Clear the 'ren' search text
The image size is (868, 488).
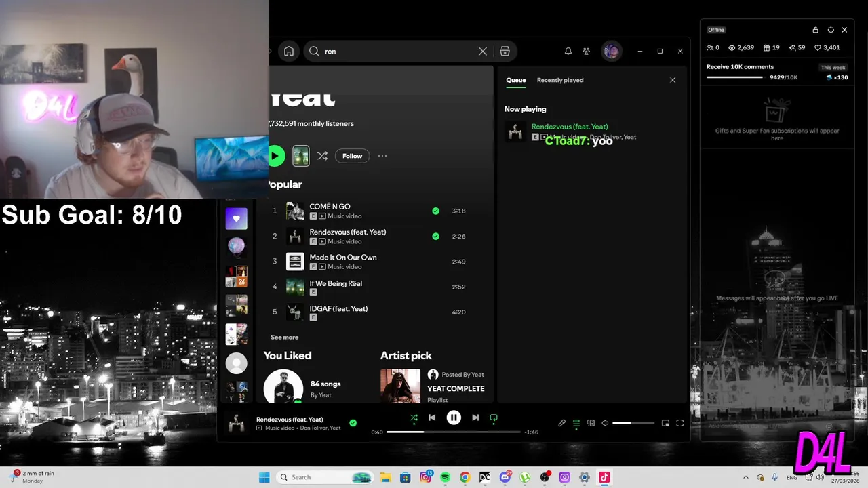click(483, 51)
